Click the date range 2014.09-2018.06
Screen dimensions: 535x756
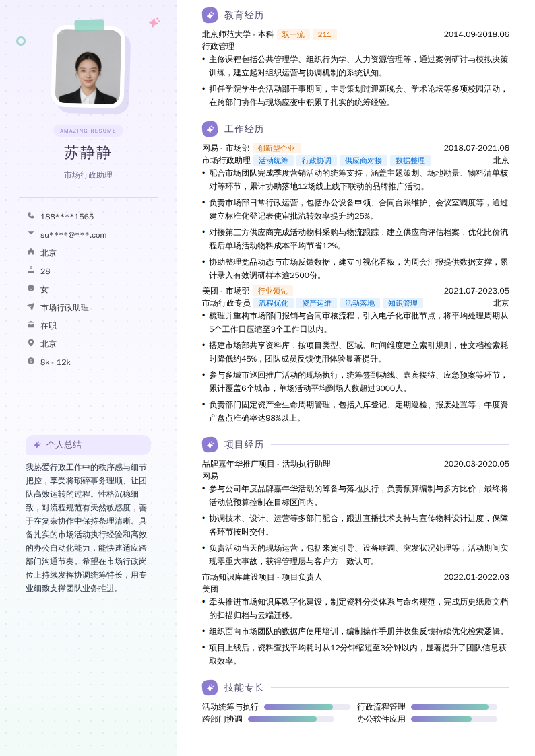click(x=476, y=34)
